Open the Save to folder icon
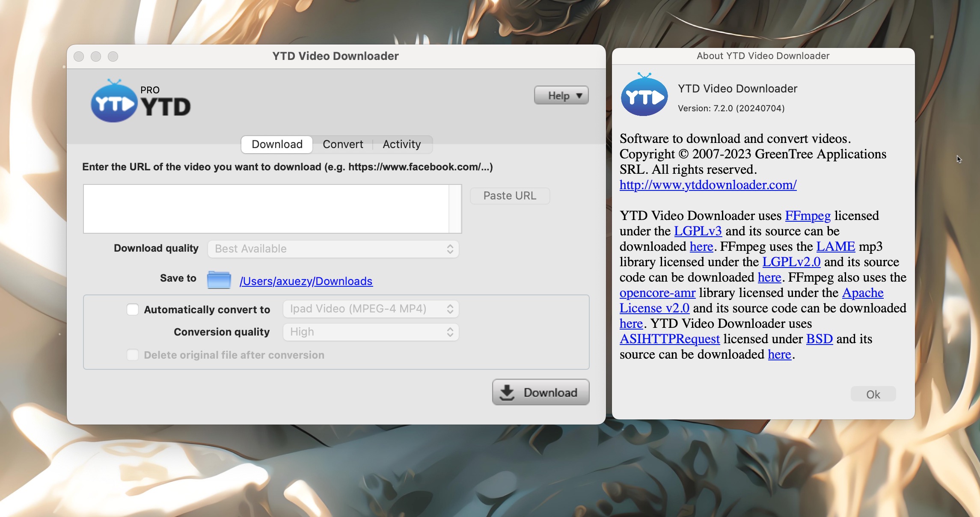This screenshot has width=980, height=517. tap(219, 280)
